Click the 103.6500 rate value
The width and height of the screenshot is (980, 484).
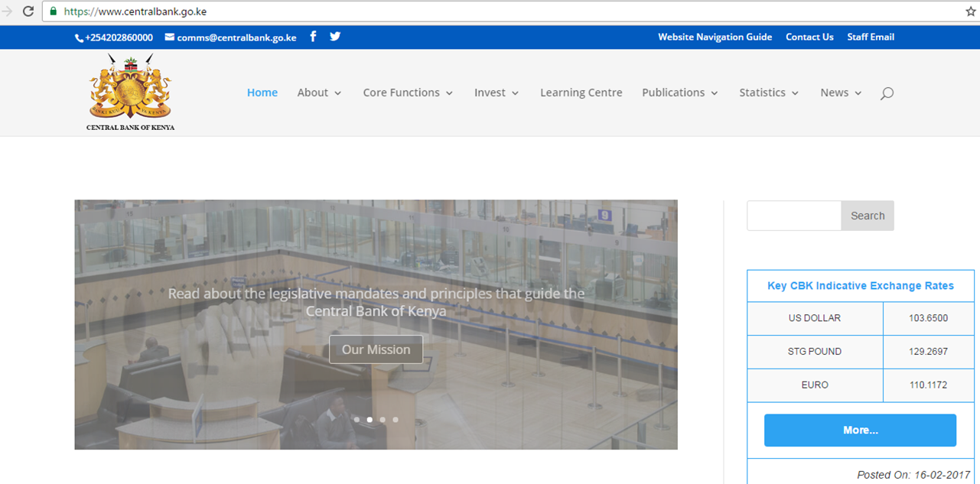pos(929,318)
